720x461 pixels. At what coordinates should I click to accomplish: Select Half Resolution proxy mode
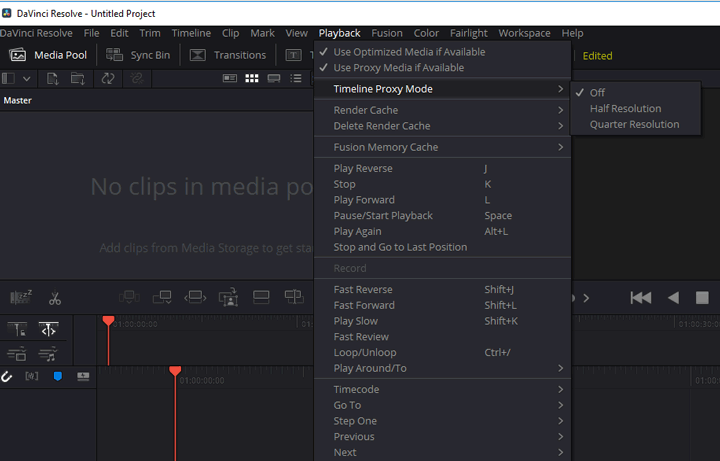coord(625,109)
